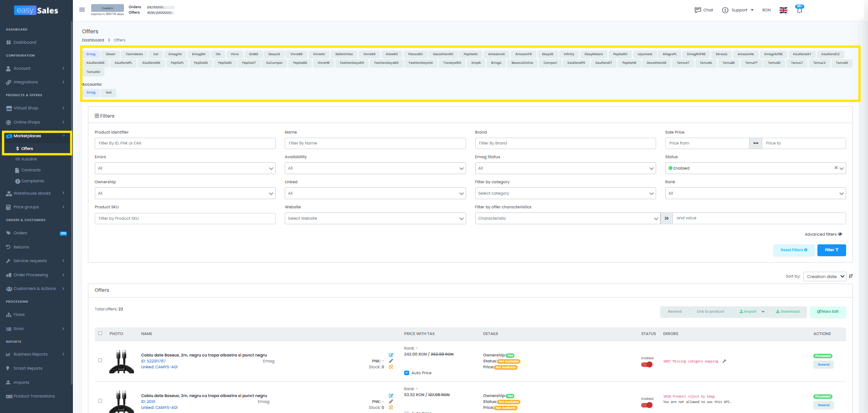Select the Okazii marketplace tab
The width and height of the screenshot is (868, 413).
point(111,54)
